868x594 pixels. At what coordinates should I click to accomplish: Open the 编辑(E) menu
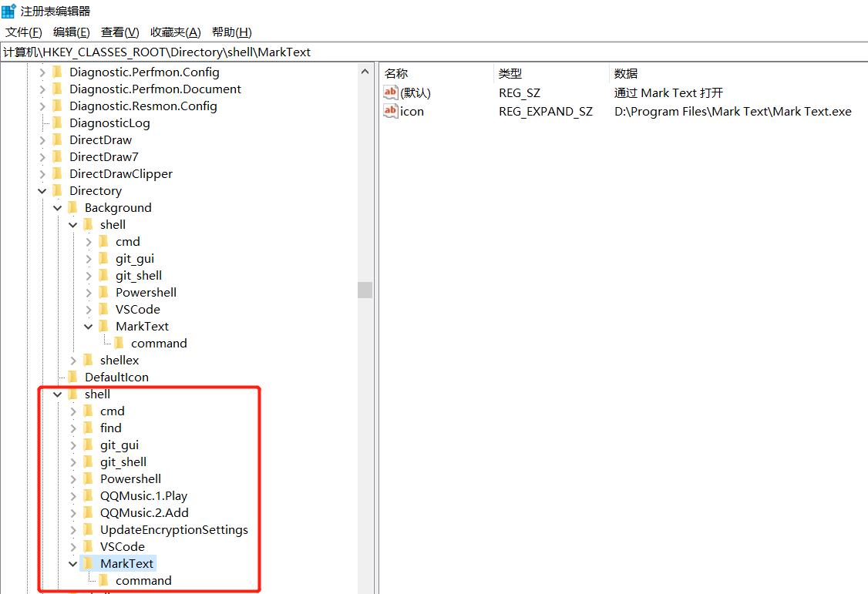tap(72, 32)
